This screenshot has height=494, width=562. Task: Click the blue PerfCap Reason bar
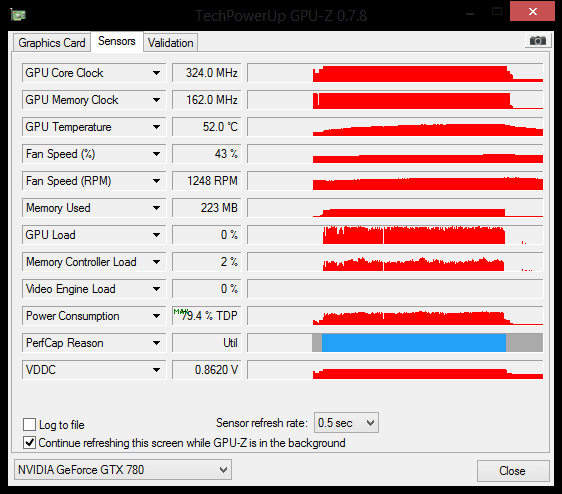coord(414,343)
